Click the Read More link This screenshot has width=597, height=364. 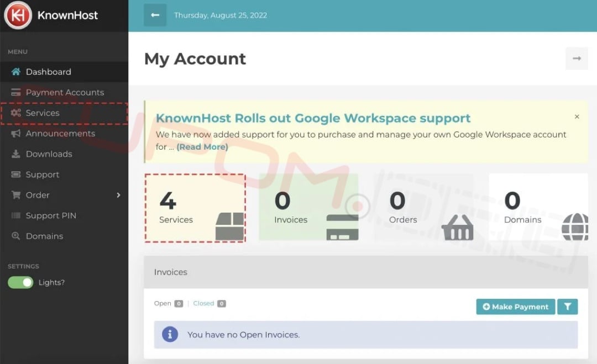(x=202, y=147)
